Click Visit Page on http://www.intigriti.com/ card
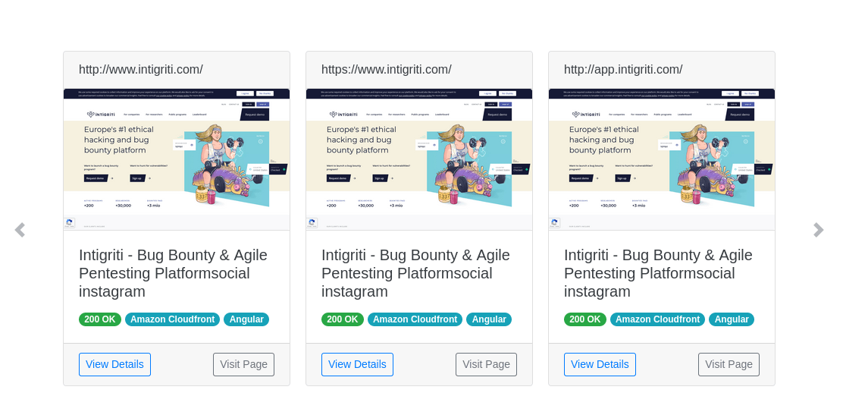The height and width of the screenshot is (415, 868). coord(243,365)
